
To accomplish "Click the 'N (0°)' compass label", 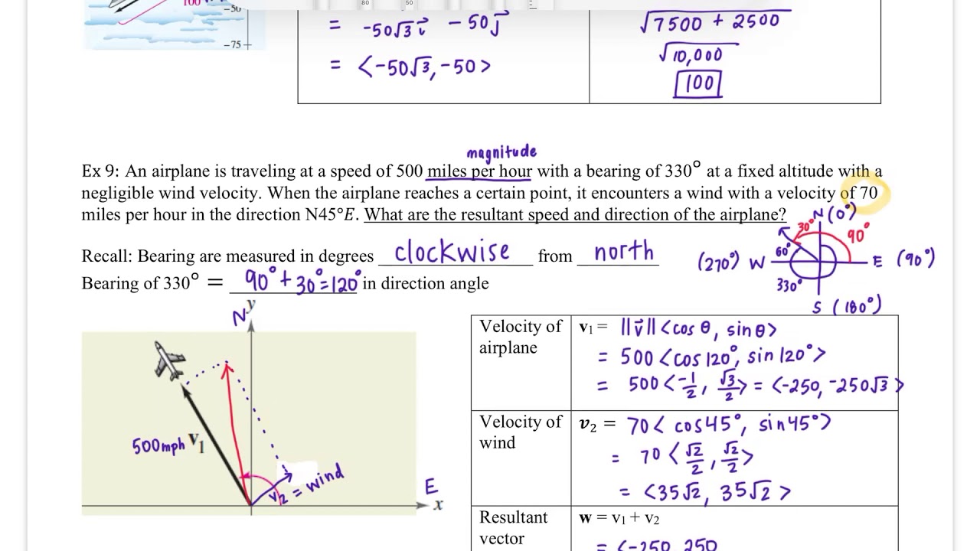I will [x=835, y=214].
